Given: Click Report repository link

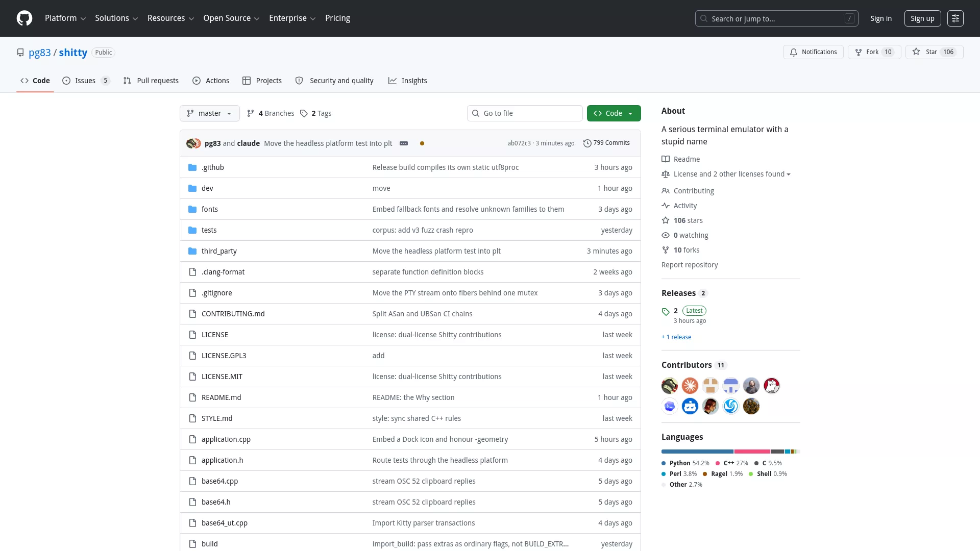Looking at the screenshot, I should pyautogui.click(x=690, y=265).
